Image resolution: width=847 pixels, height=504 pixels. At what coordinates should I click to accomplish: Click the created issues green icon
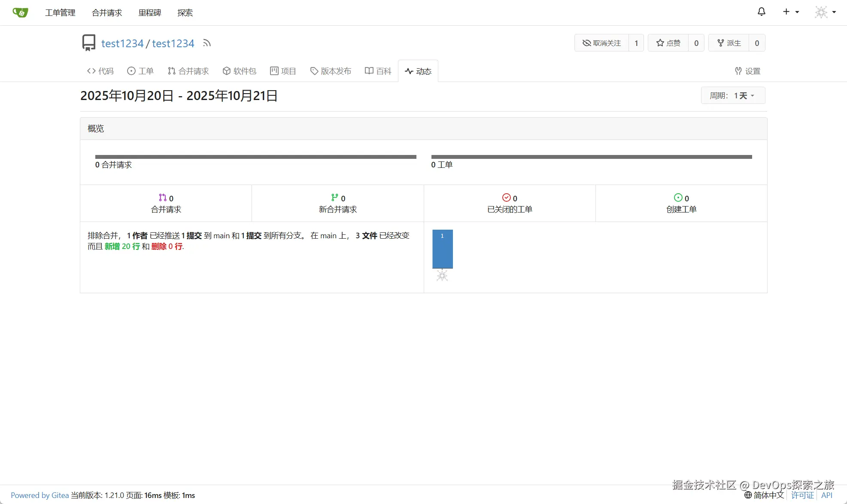pyautogui.click(x=678, y=197)
